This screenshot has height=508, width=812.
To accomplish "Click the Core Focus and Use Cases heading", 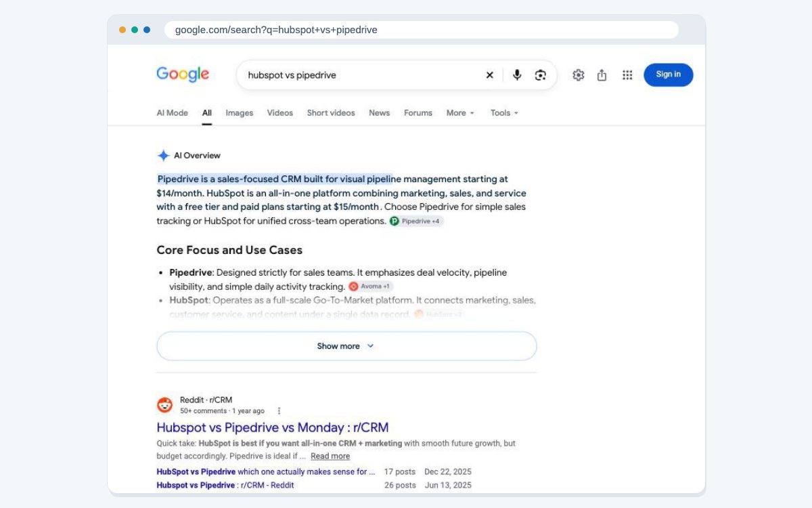I will [229, 250].
